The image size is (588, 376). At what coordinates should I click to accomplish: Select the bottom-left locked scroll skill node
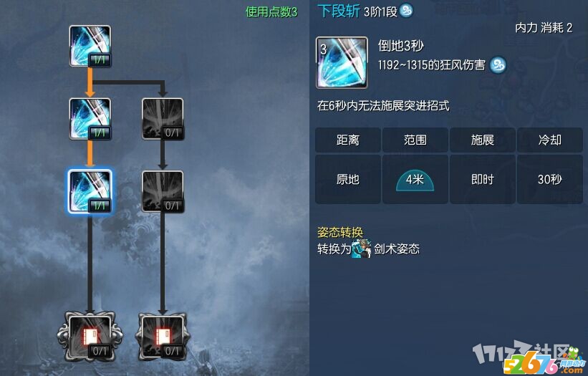[x=90, y=337]
